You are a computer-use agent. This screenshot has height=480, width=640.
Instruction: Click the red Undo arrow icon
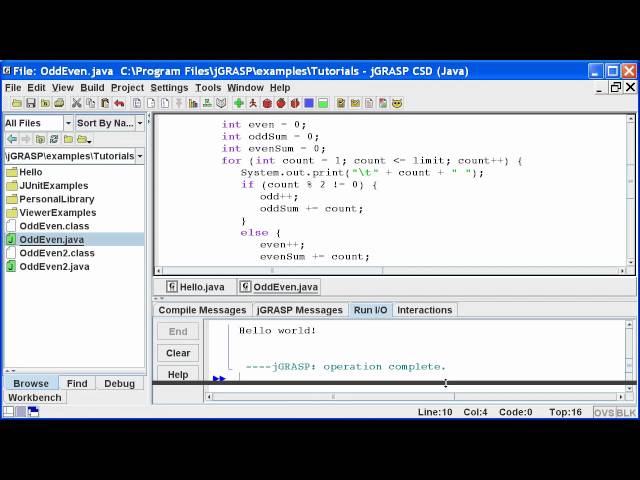click(x=119, y=103)
